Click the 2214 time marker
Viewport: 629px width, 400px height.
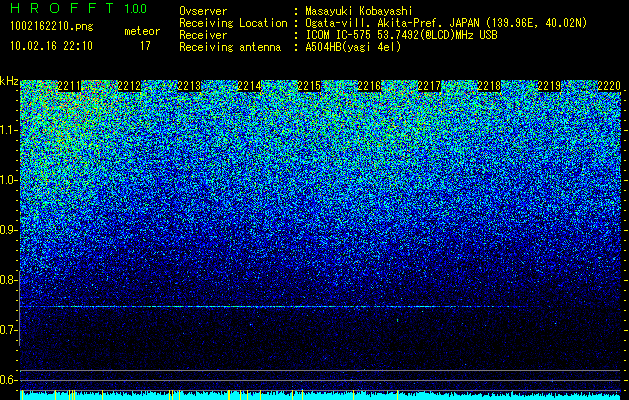[x=249, y=86]
